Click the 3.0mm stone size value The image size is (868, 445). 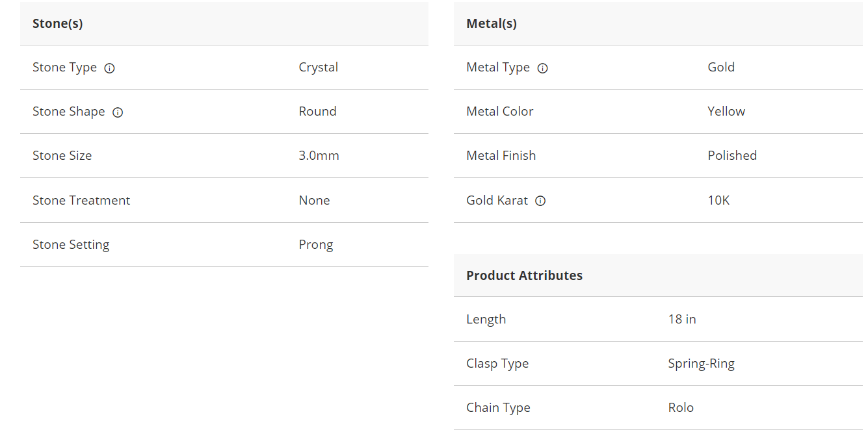pos(319,156)
